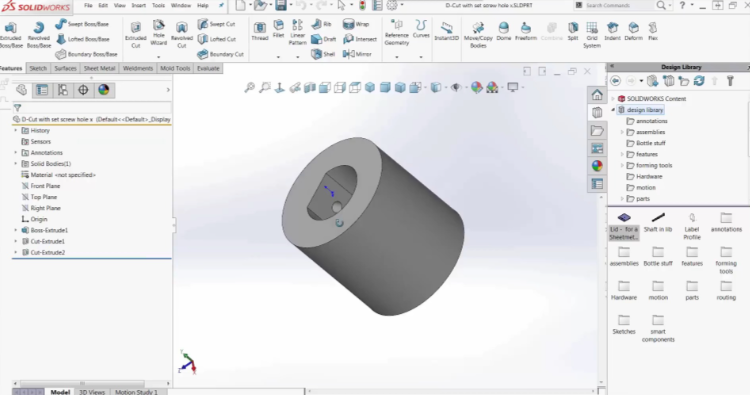Image resolution: width=750 pixels, height=395 pixels.
Task: Switch to the Evaluate tab
Action: tap(208, 68)
